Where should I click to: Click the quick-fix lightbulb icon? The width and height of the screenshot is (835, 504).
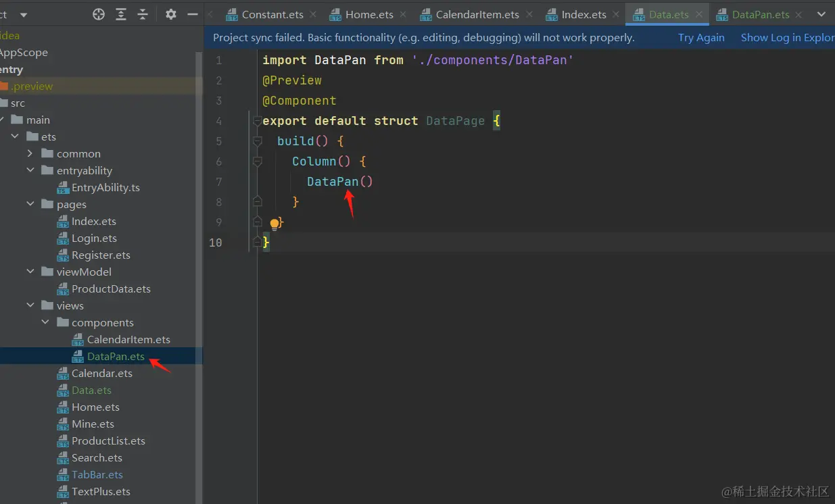(275, 224)
